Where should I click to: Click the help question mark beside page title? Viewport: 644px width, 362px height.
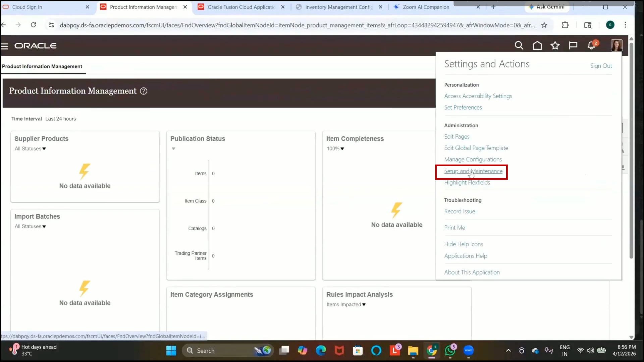(x=144, y=91)
